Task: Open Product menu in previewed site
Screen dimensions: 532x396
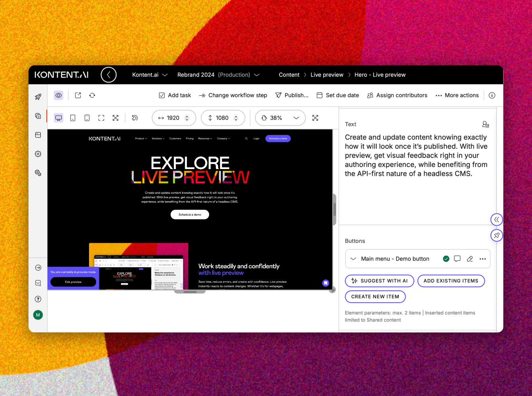Action: coord(141,139)
